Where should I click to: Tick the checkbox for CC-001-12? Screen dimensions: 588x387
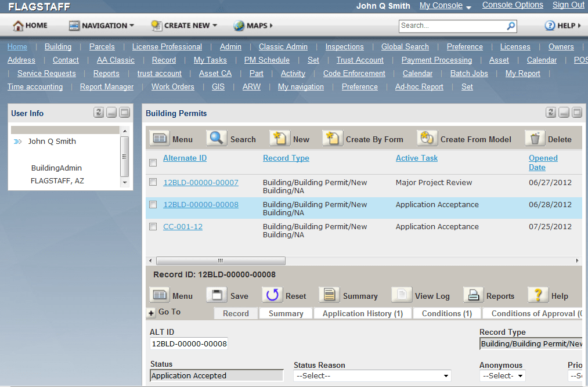[x=153, y=227]
